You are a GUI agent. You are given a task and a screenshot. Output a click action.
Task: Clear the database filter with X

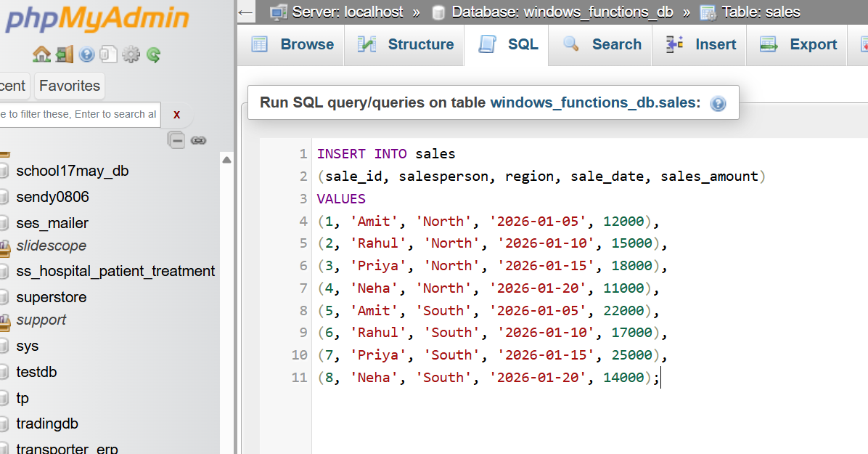pos(176,115)
